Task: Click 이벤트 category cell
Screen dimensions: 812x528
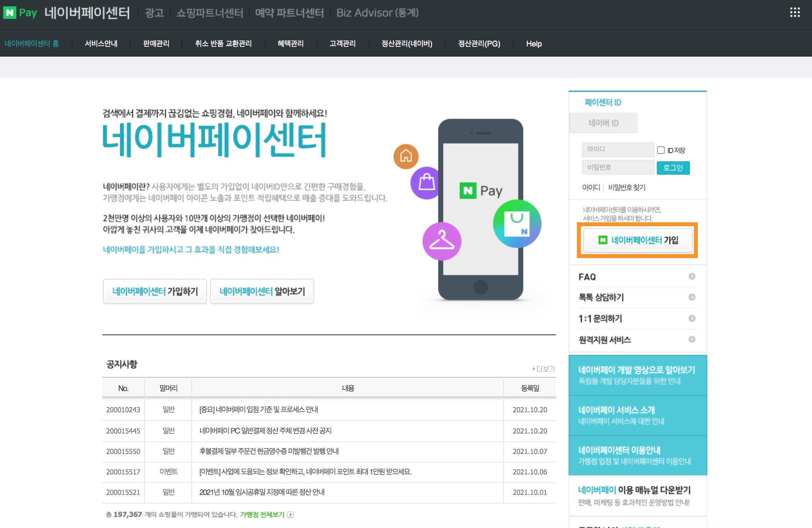Action: click(169, 471)
